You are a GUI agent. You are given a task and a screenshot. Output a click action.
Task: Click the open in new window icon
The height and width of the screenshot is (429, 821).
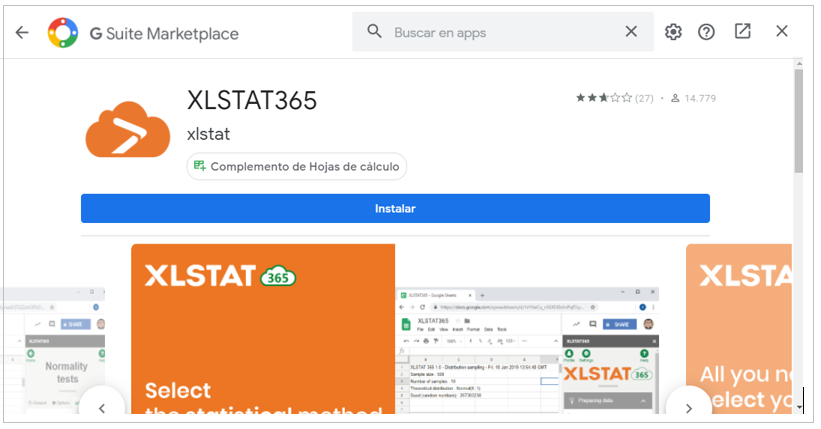(742, 32)
